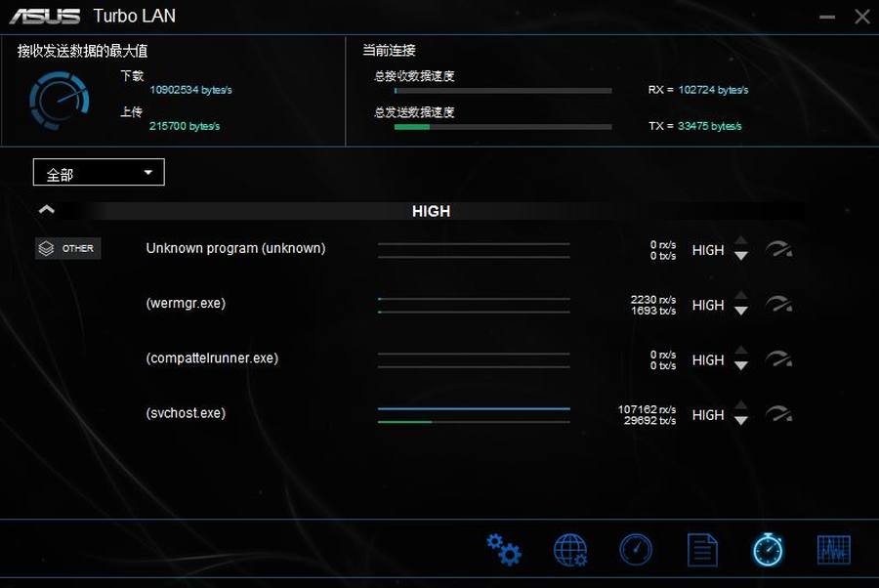The width and height of the screenshot is (879, 588).
Task: Open the traffic graph chart icon
Action: [x=833, y=550]
